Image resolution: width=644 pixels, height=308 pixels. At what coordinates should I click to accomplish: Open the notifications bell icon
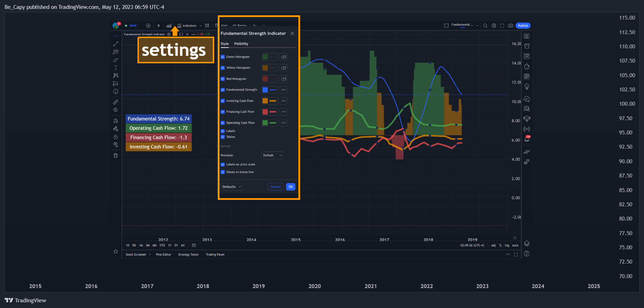click(527, 139)
